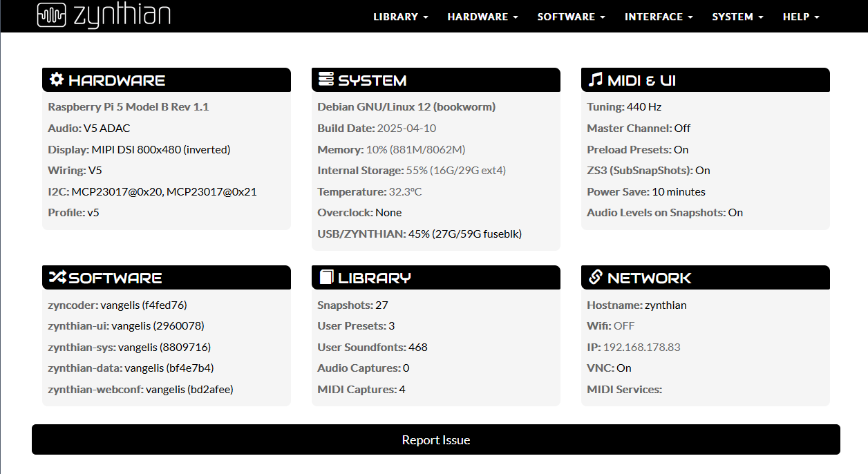Click Audio Levels on Snapshots: On
Screen dimensions: 868x474
pyautogui.click(x=665, y=212)
